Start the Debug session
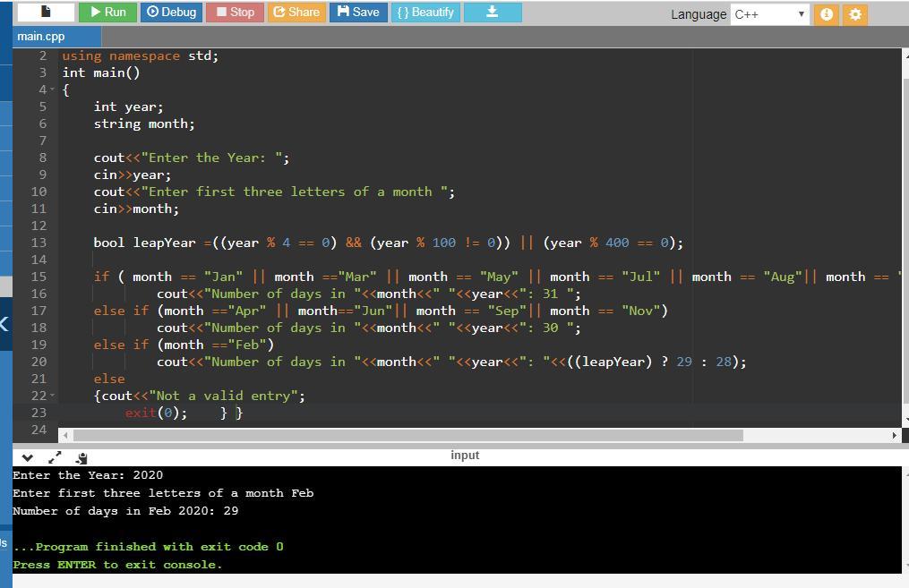909x588 pixels. (x=171, y=13)
